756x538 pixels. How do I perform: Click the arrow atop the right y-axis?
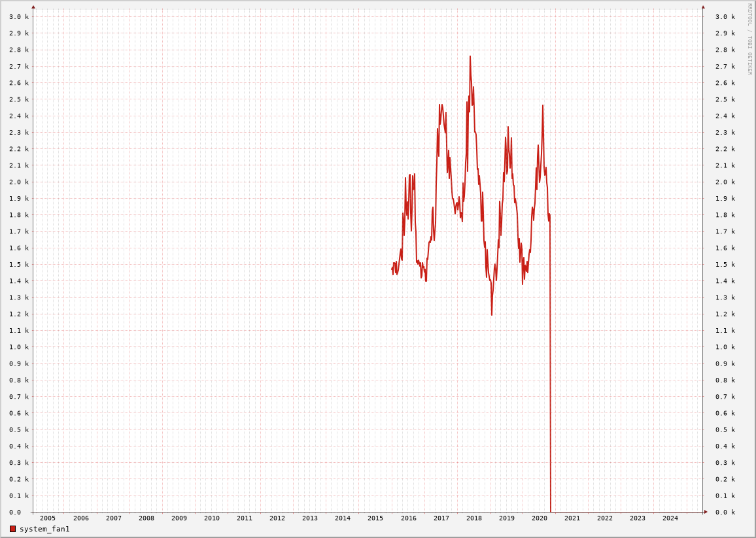pos(703,7)
